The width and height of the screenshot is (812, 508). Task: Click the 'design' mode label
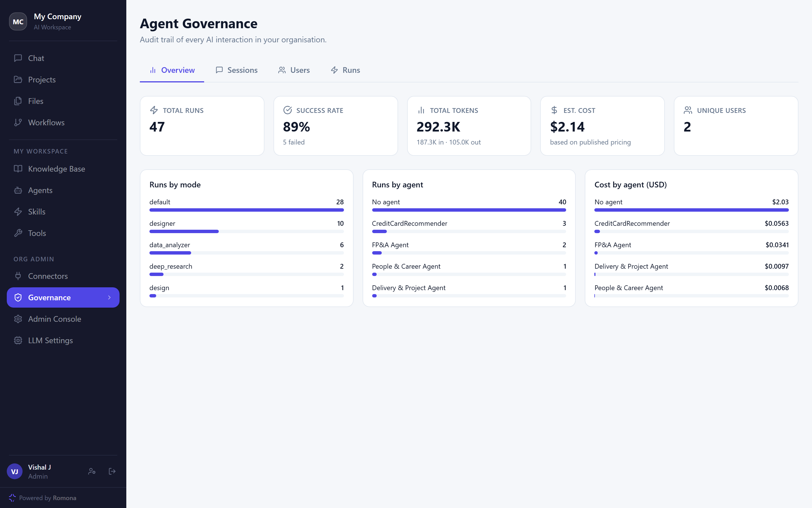click(x=159, y=288)
